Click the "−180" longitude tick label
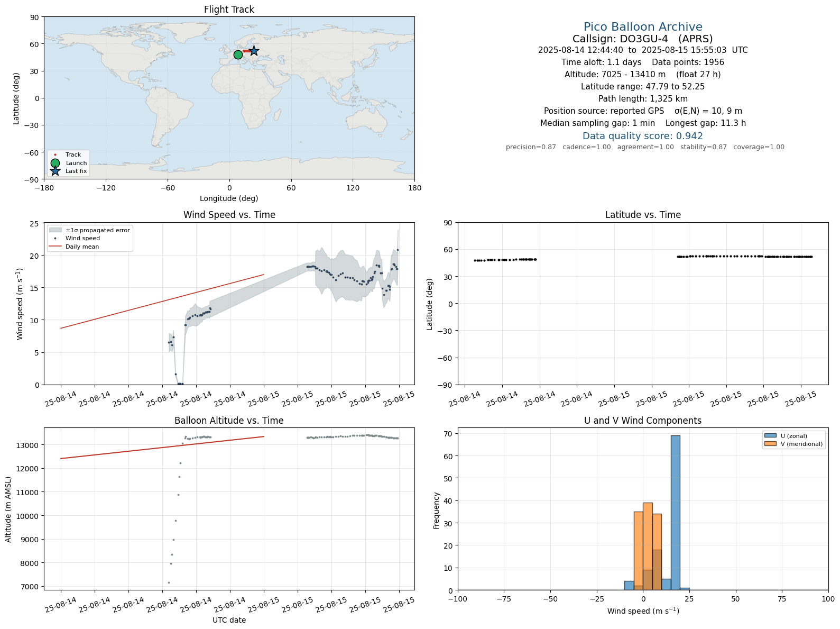 click(x=44, y=188)
